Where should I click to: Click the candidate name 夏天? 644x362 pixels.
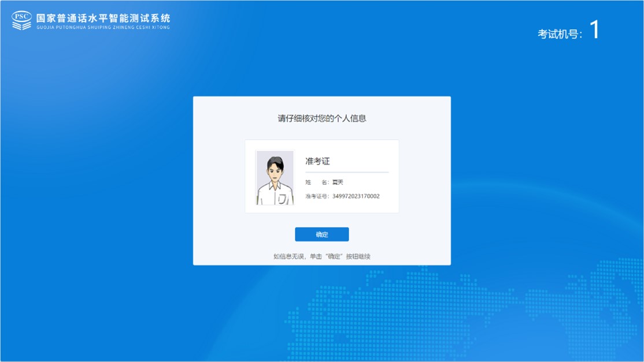[x=338, y=182]
